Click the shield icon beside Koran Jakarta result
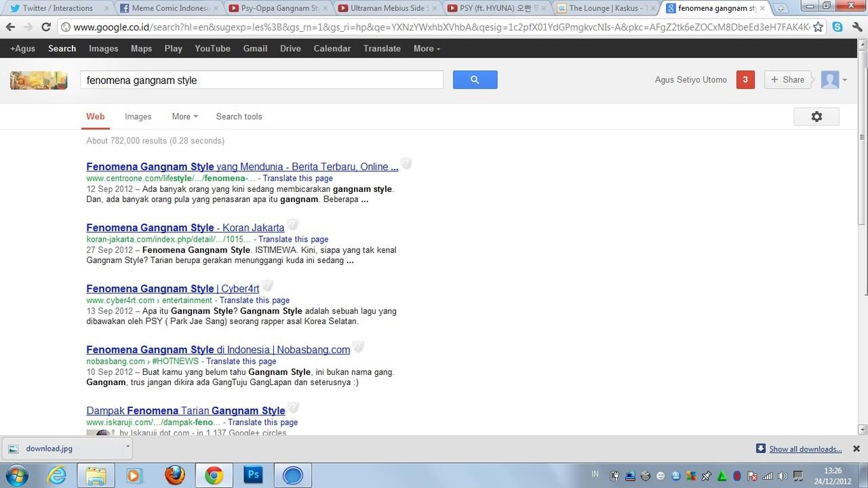The image size is (868, 488). pyautogui.click(x=292, y=225)
